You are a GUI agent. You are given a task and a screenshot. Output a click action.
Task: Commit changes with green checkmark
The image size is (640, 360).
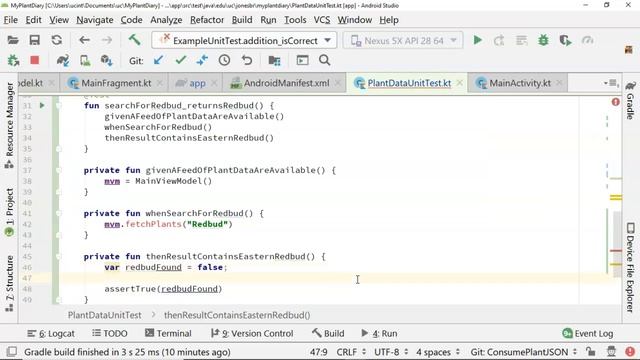click(181, 60)
